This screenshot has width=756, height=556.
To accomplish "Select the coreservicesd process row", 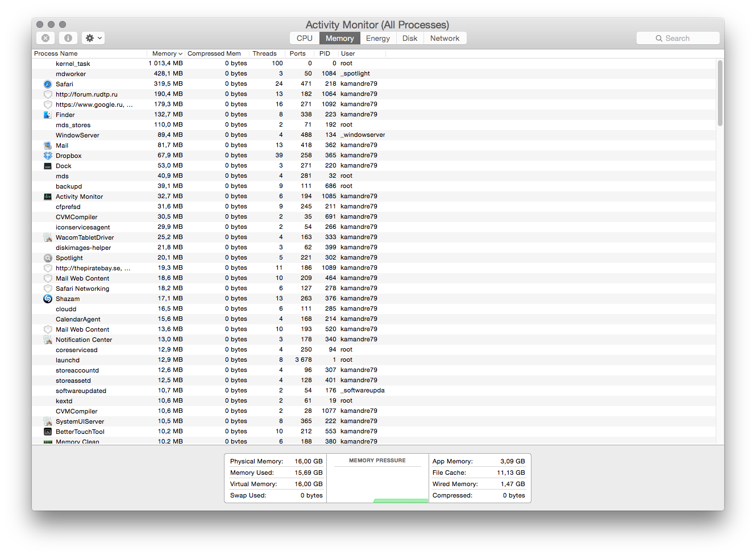I will [374, 350].
